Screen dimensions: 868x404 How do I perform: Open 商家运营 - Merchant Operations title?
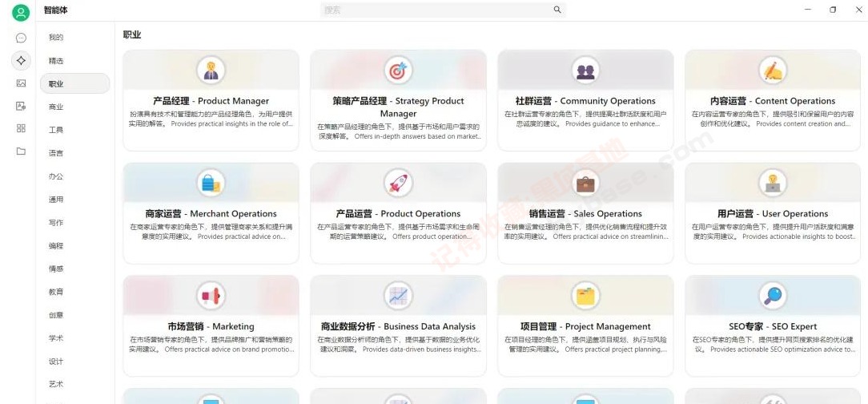pyautogui.click(x=211, y=213)
